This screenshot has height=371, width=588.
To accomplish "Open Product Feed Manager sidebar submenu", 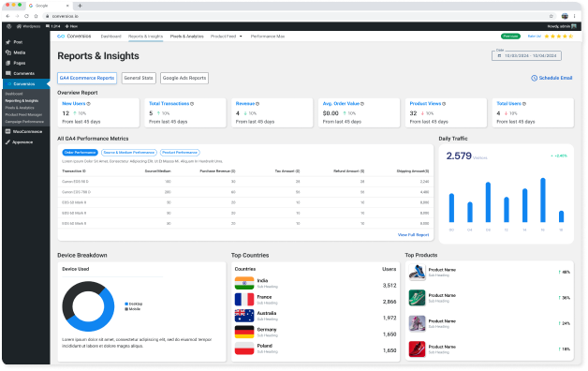I will [23, 115].
